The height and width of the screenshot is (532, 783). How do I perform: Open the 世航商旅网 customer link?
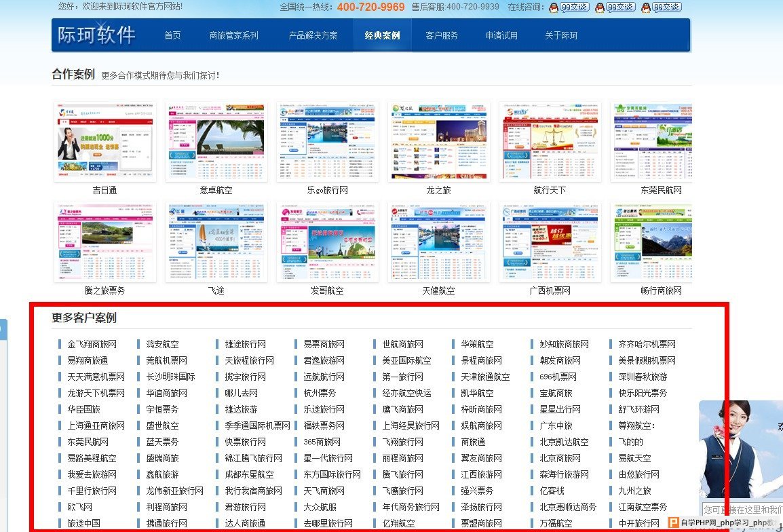click(x=402, y=344)
